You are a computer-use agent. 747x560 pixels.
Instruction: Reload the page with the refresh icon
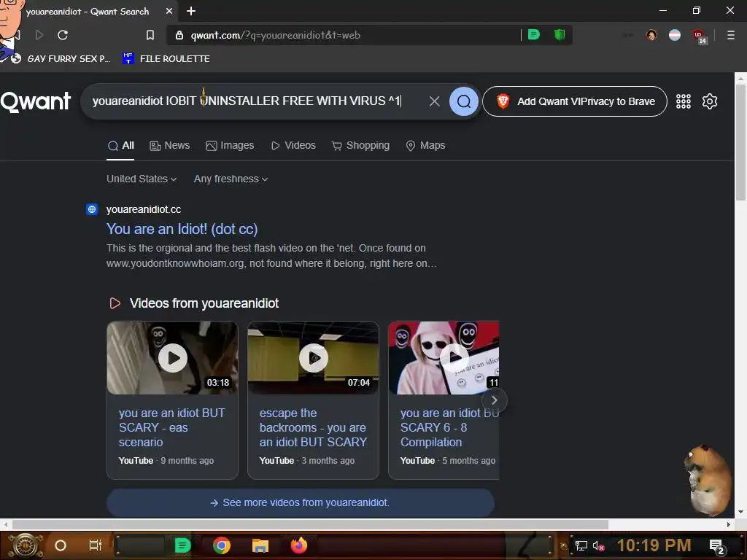click(63, 35)
